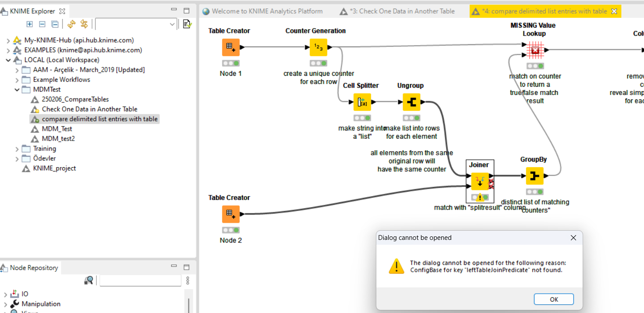This screenshot has height=313, width=644.
Task: Expand the Training folder
Action: (x=17, y=148)
